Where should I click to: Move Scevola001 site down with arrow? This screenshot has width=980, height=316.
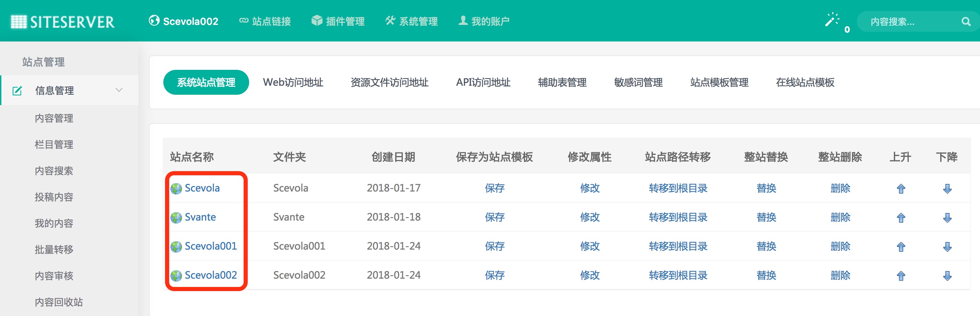click(x=947, y=247)
